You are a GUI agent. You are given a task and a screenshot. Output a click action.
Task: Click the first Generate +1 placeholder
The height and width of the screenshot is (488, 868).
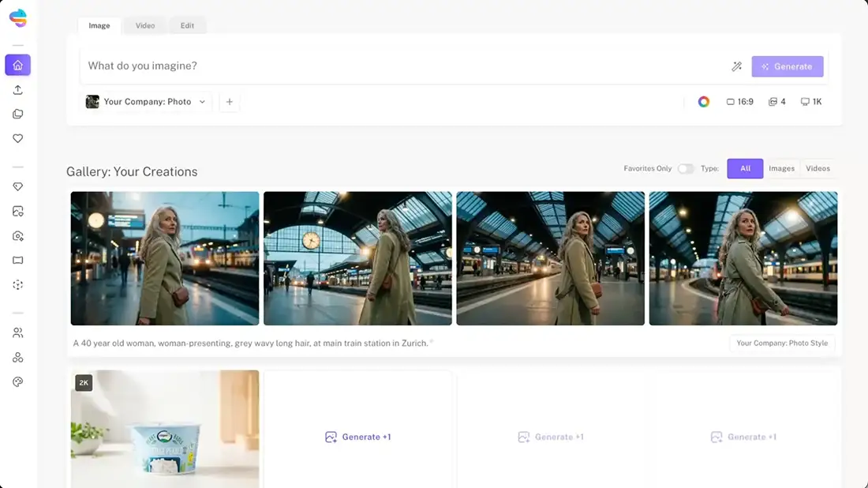(x=357, y=437)
